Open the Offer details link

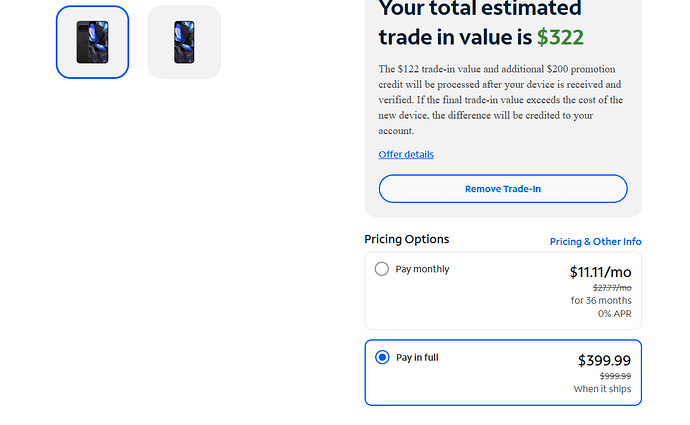click(406, 154)
